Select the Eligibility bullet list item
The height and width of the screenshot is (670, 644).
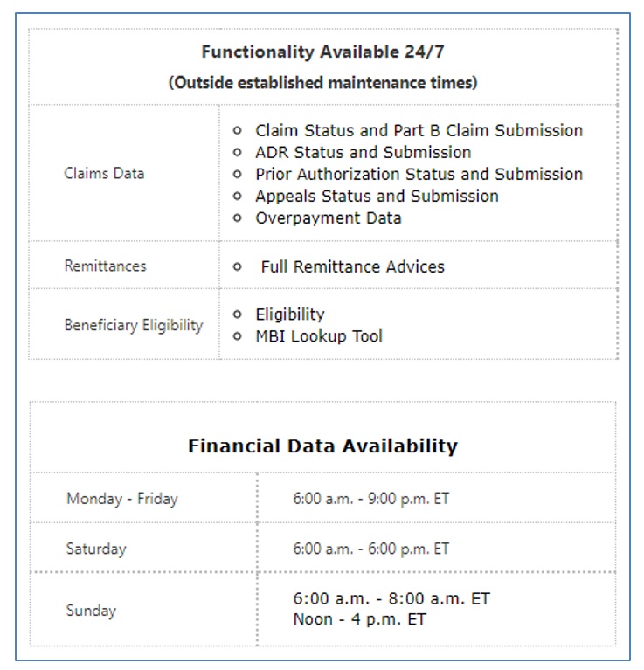289,314
